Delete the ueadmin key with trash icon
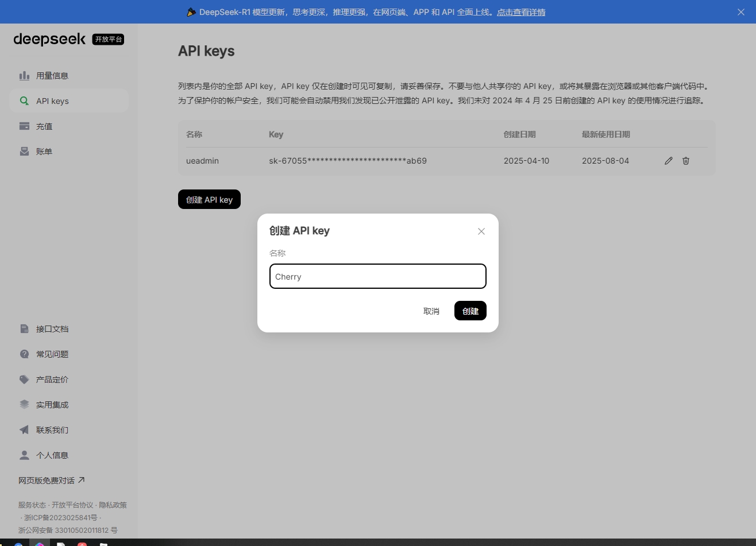756x546 pixels. (686, 161)
